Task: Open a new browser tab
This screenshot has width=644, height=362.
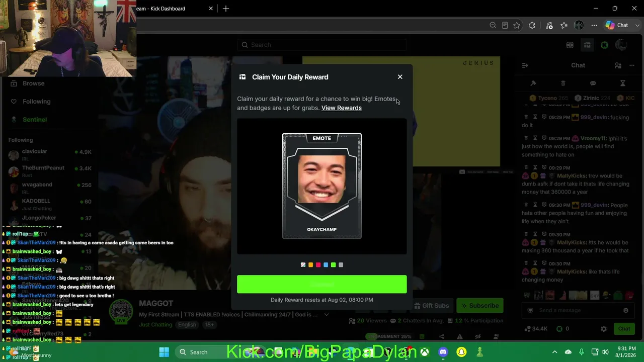Action: click(x=226, y=9)
